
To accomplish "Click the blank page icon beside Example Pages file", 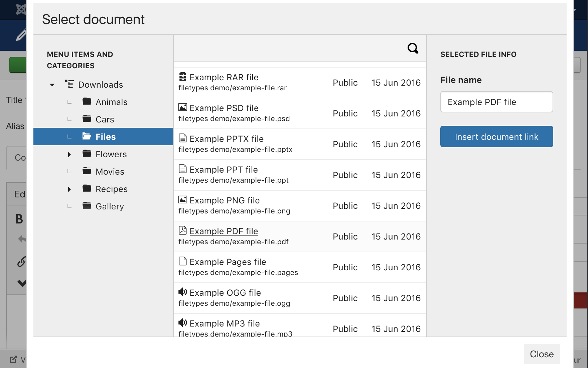I will click(182, 261).
